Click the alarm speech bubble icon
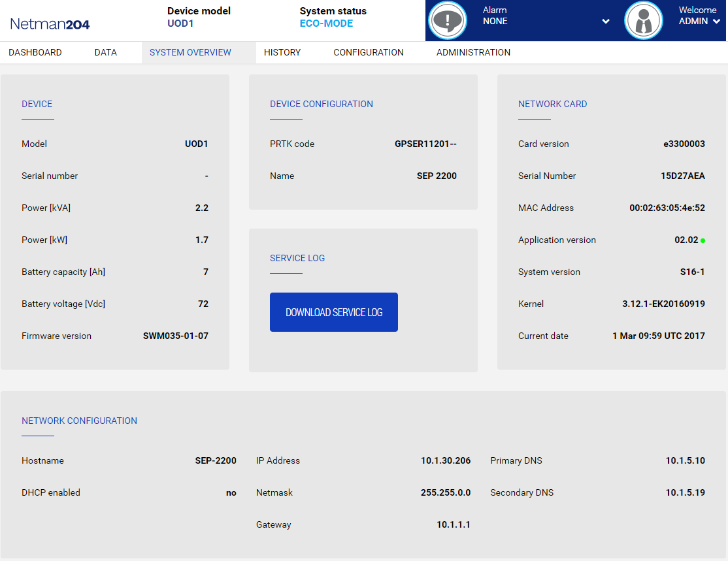728x561 pixels. 448,21
